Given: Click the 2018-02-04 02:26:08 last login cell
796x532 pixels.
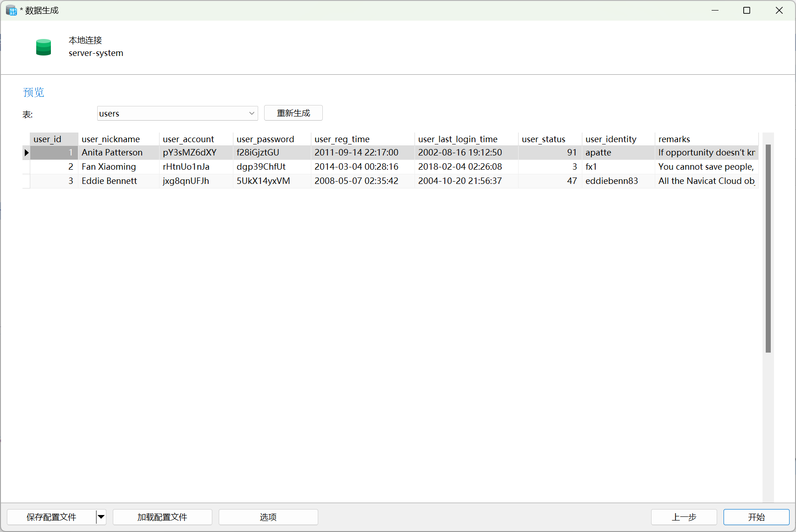Looking at the screenshot, I should 466,167.
